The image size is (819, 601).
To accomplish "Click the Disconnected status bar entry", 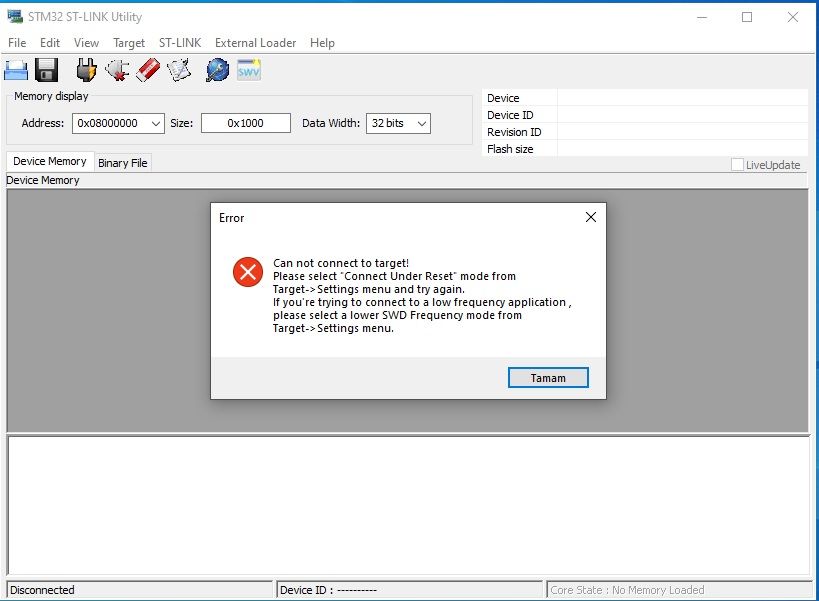I will pos(139,590).
